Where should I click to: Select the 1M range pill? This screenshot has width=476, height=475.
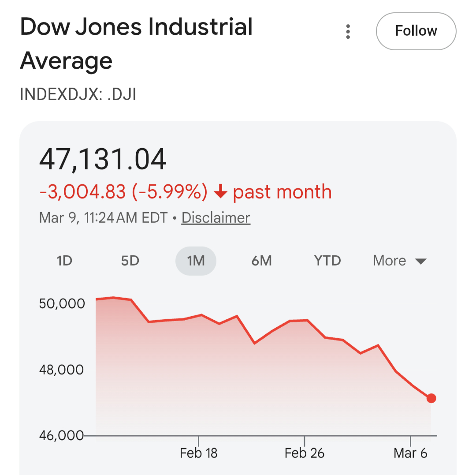(x=196, y=261)
